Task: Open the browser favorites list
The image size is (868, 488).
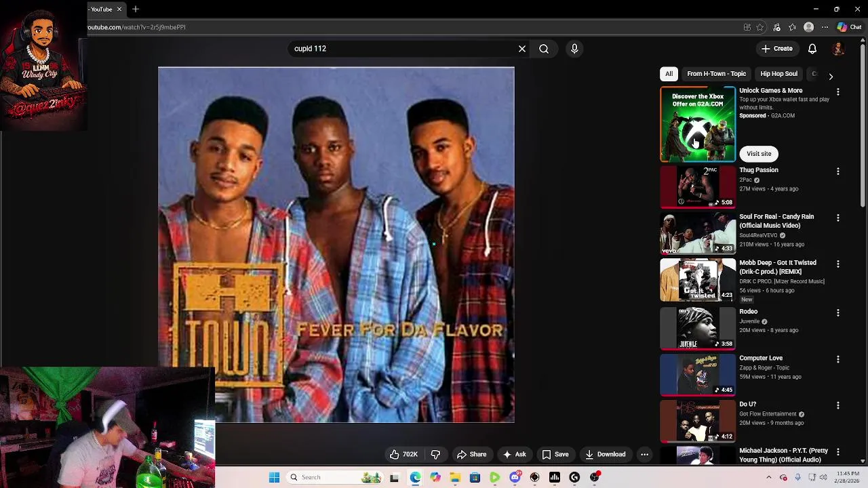Action: [793, 27]
